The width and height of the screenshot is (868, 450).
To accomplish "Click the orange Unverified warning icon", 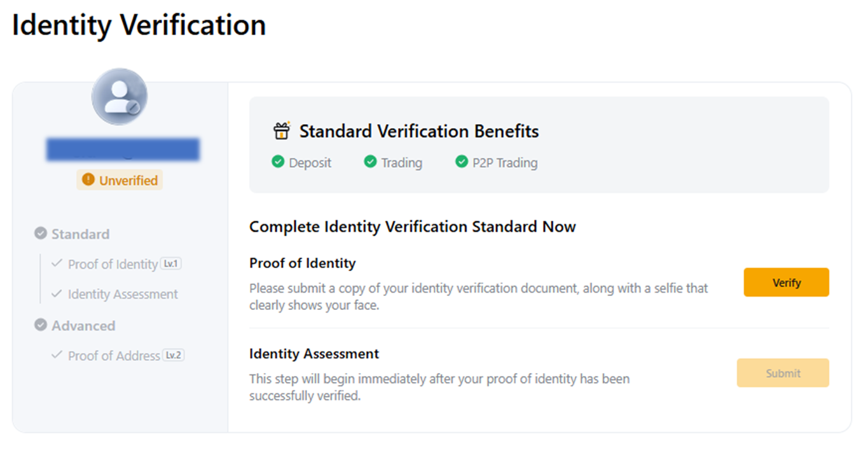I will [x=88, y=180].
